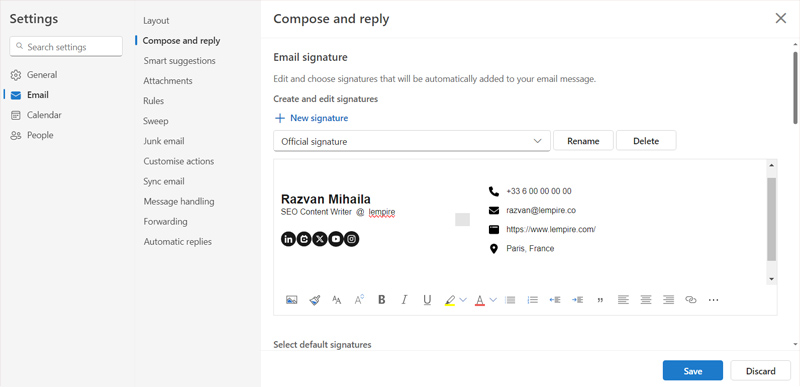Screen dimensions: 800x387
Task: Click the https://www.lempire.com/ text
Action: point(551,229)
